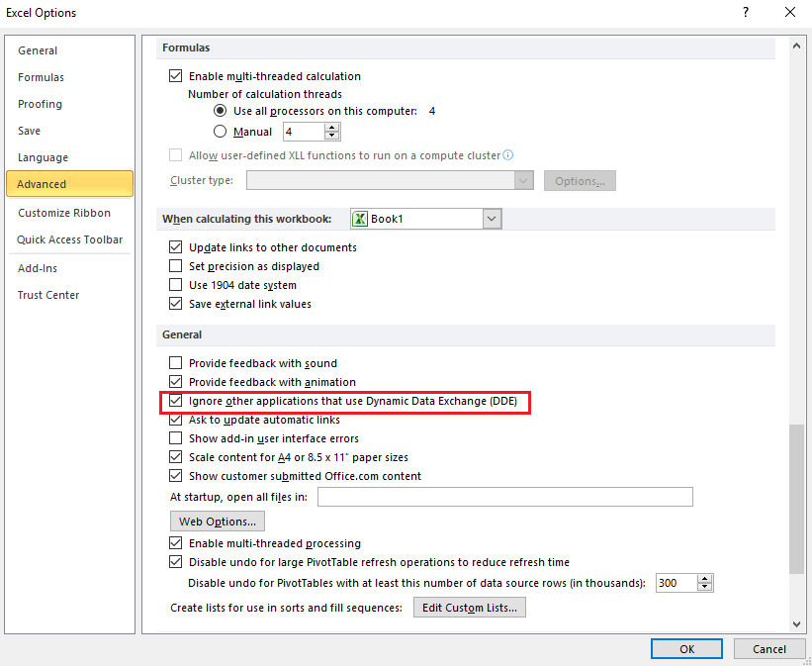Click the scrollbar up arrow
Screen dimensions: 812x666
[x=797, y=47]
